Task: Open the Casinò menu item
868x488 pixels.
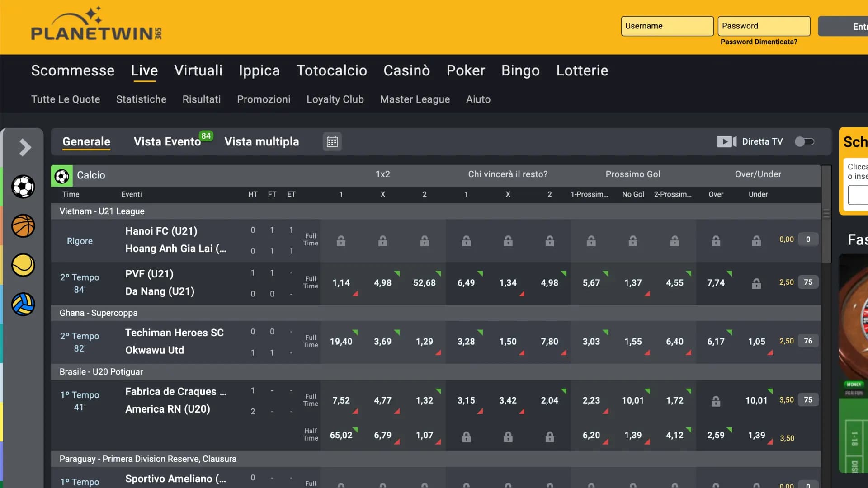Action: (406, 70)
